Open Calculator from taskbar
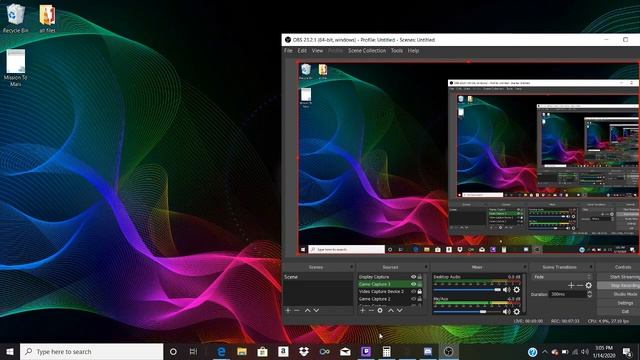Screen dimensions: 640x360 tap(387, 351)
